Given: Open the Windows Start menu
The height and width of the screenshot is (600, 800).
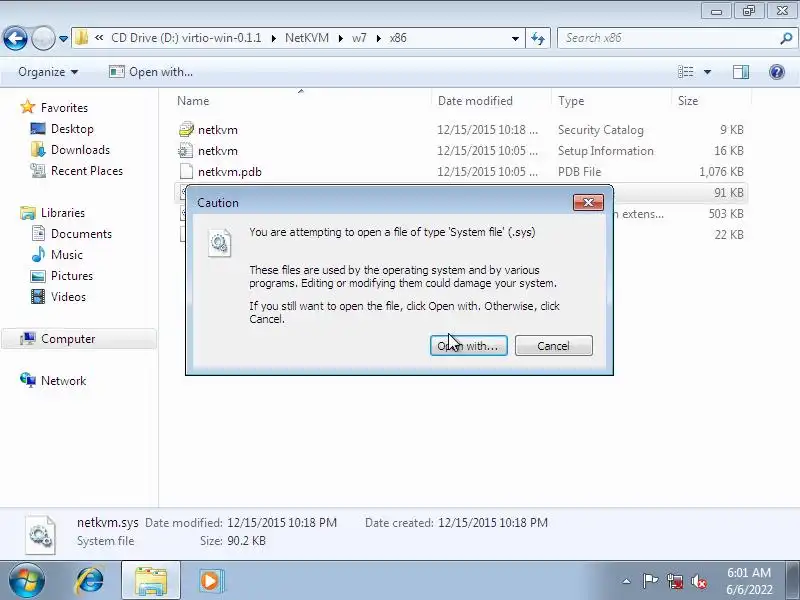Looking at the screenshot, I should 26,581.
